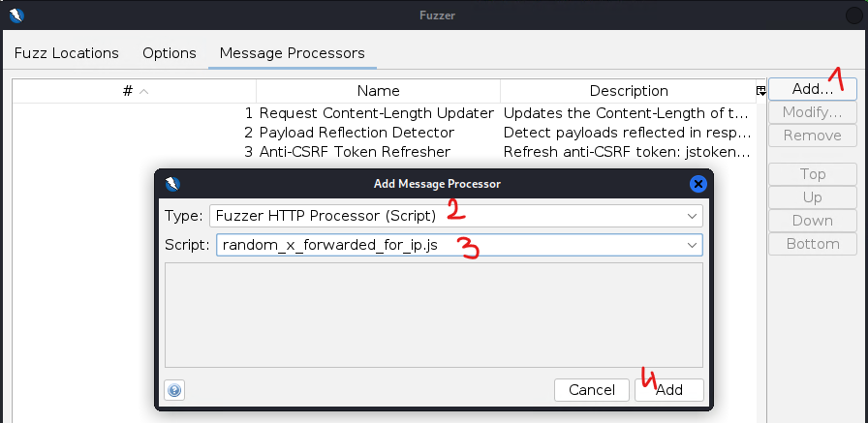Click the ZAP logo in Fuzzer title bar
The image size is (868, 423).
click(16, 15)
